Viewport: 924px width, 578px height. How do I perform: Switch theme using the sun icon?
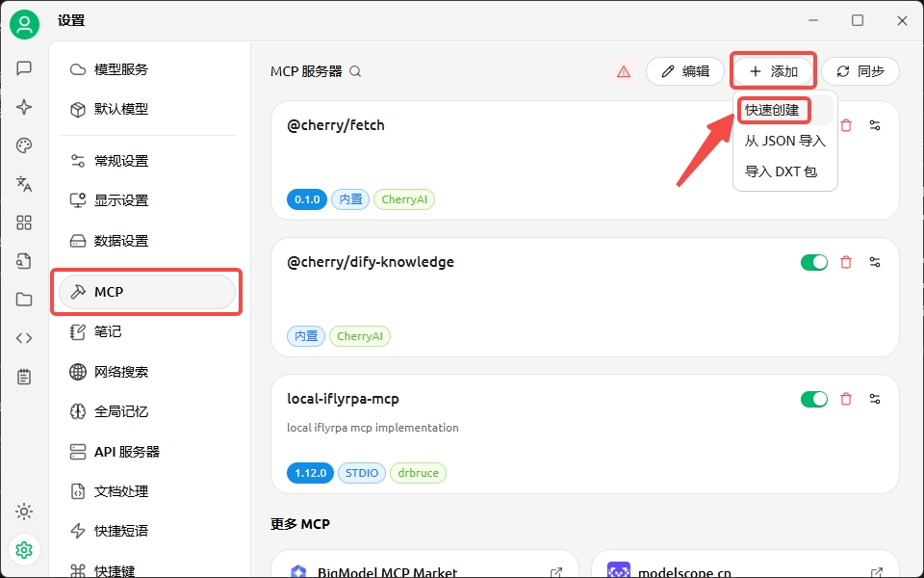pyautogui.click(x=24, y=511)
